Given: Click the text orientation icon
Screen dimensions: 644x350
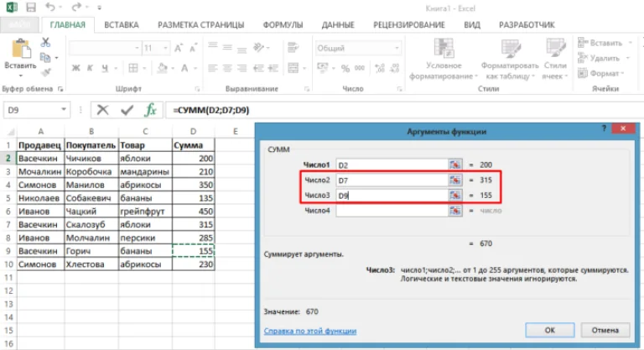Looking at the screenshot, I should [259, 48].
